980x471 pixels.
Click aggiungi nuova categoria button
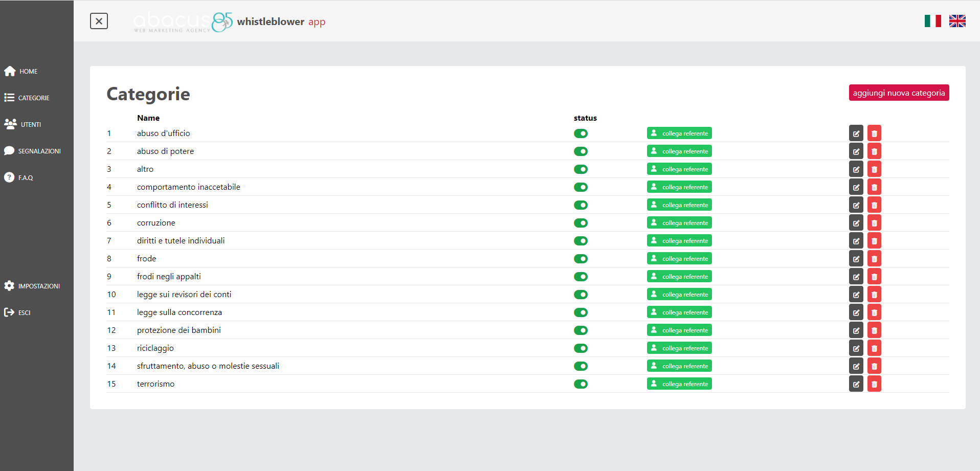point(899,93)
